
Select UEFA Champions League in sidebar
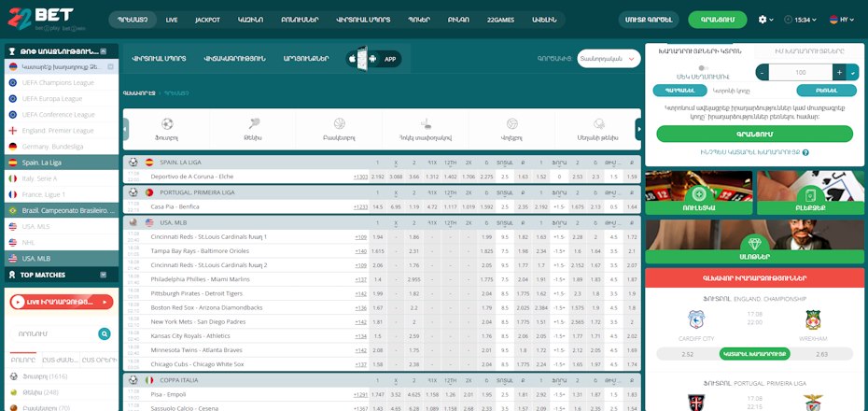(62, 82)
